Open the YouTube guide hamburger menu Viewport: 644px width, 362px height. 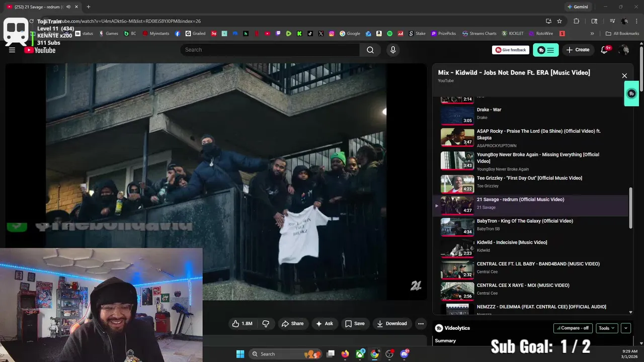(12, 50)
